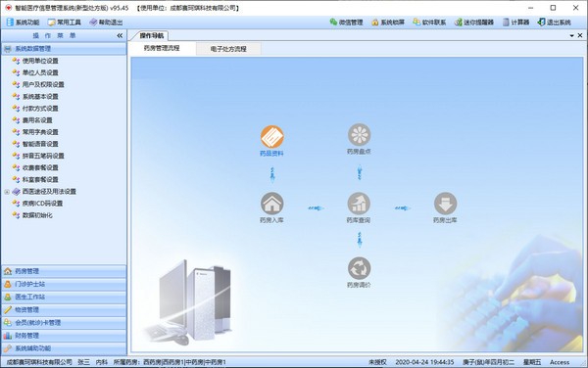Expand the 会员(就诊)卡管理 sidebar section
Image resolution: width=588 pixels, height=368 pixels.
coord(64,323)
